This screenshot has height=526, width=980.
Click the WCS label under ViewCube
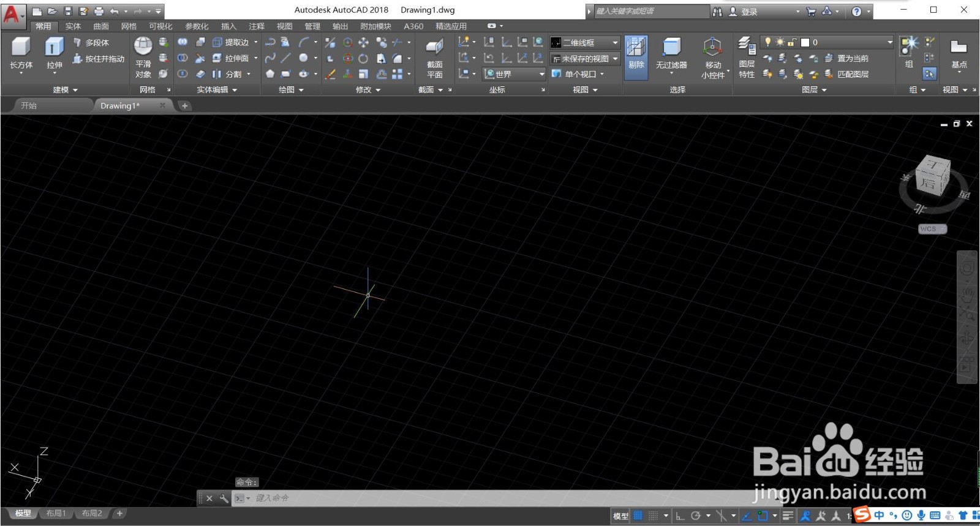[x=932, y=229]
